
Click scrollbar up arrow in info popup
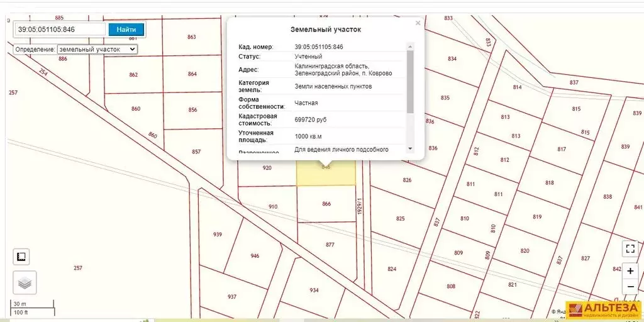pos(410,46)
